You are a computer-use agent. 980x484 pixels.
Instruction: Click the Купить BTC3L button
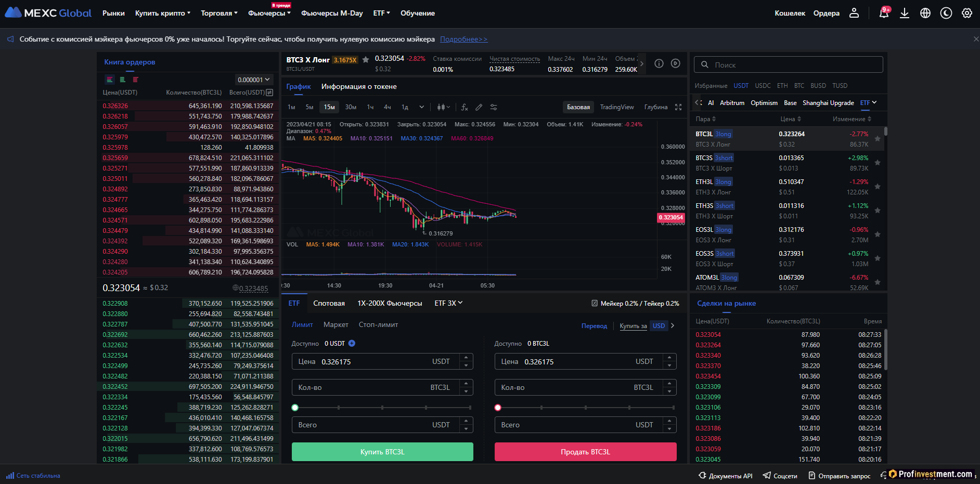[382, 452]
